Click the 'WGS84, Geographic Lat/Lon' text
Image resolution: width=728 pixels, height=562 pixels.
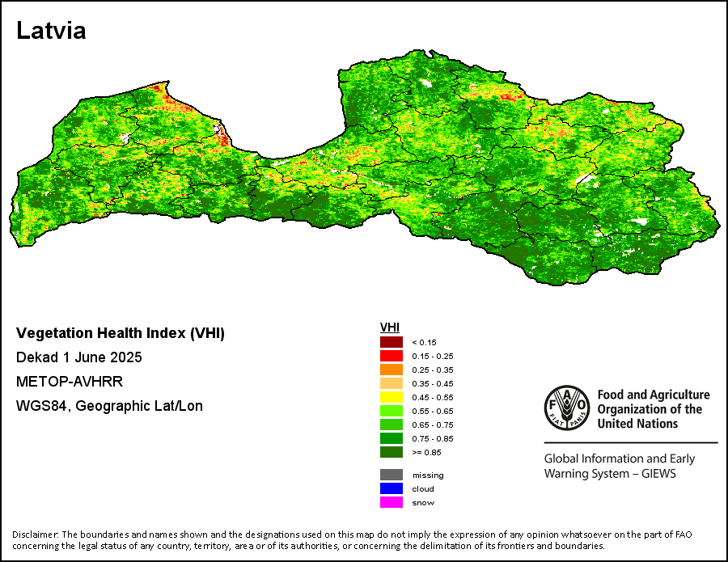pos(109,406)
